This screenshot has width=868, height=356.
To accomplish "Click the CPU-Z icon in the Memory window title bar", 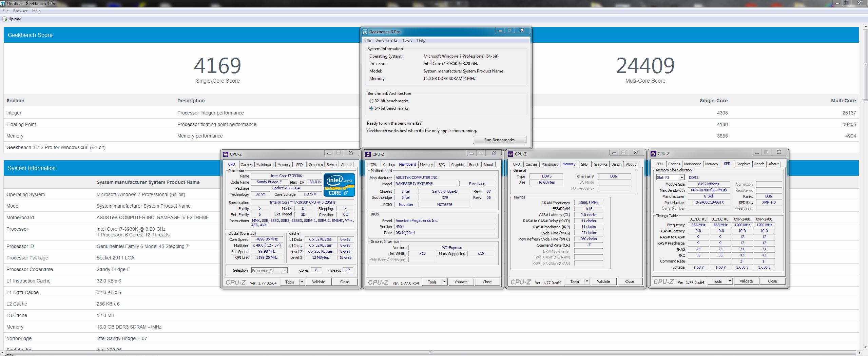I will pyautogui.click(x=510, y=154).
